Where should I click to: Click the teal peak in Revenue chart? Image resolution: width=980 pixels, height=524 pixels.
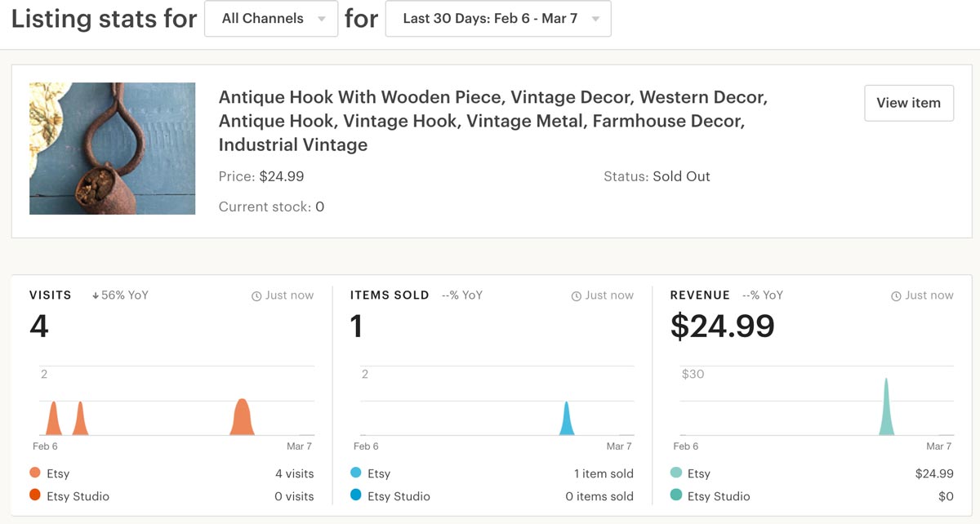[886, 408]
